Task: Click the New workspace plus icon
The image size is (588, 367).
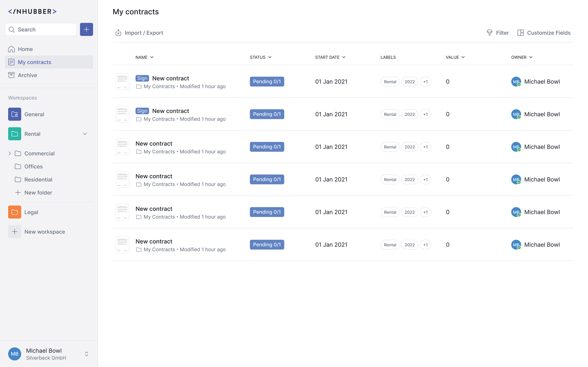Action: [x=15, y=232]
